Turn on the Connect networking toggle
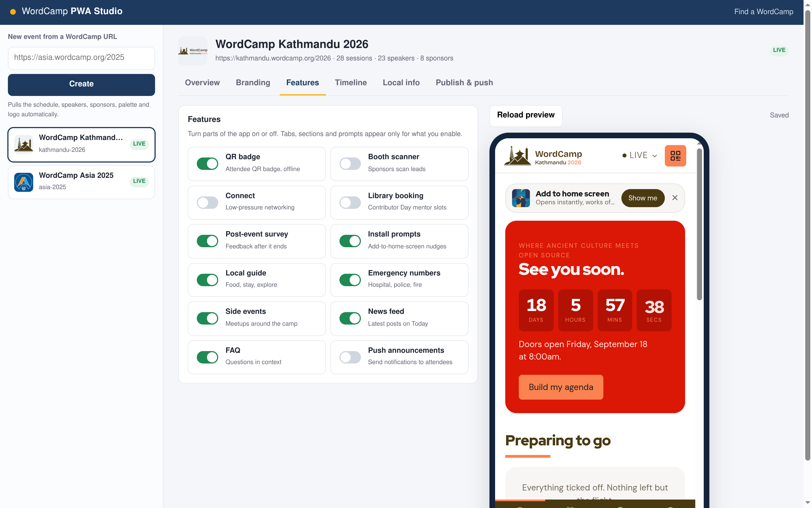The height and width of the screenshot is (508, 812). [x=207, y=203]
